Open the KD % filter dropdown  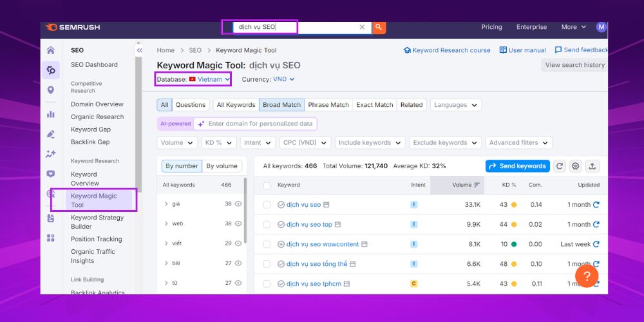pos(219,143)
